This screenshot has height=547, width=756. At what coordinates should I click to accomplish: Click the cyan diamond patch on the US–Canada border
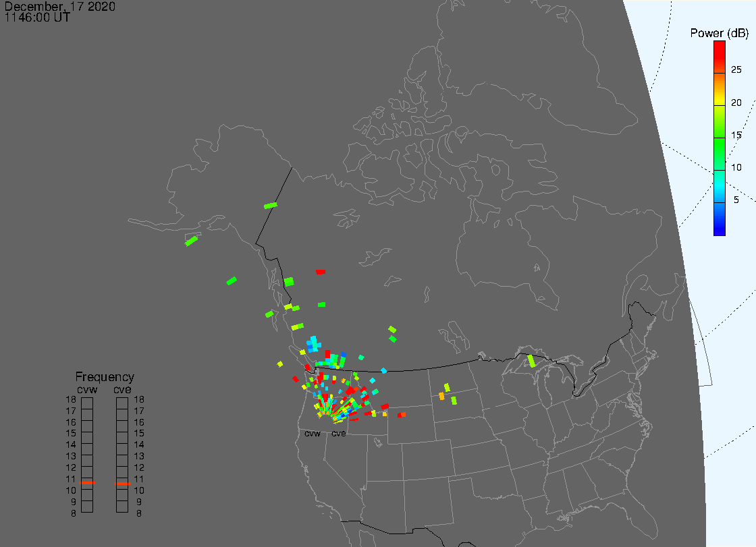coord(384,370)
